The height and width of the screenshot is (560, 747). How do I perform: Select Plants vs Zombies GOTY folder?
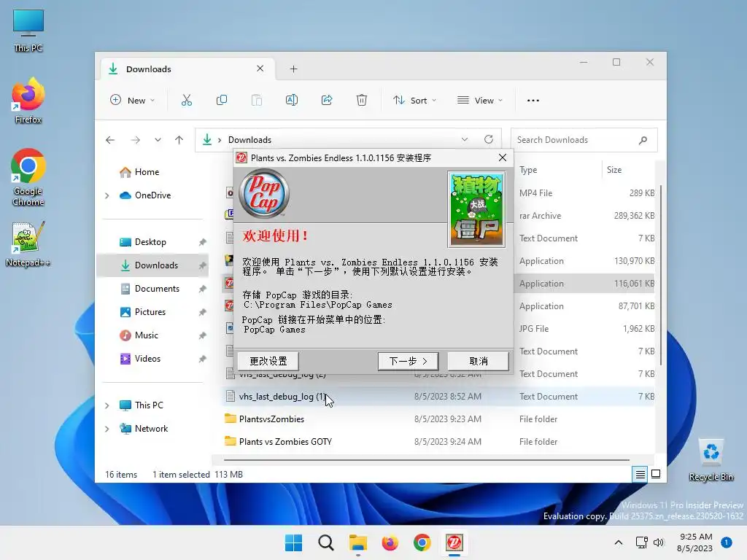click(438, 441)
